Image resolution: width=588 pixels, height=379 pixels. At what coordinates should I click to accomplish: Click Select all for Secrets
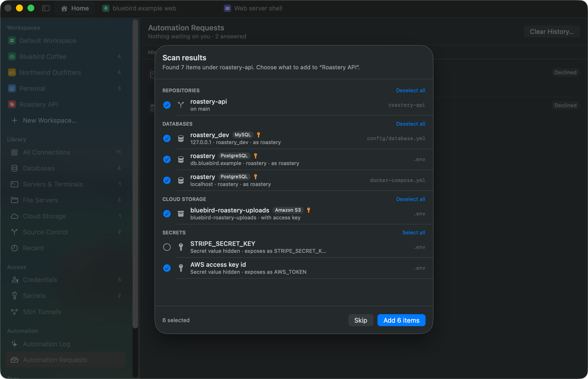pos(414,232)
